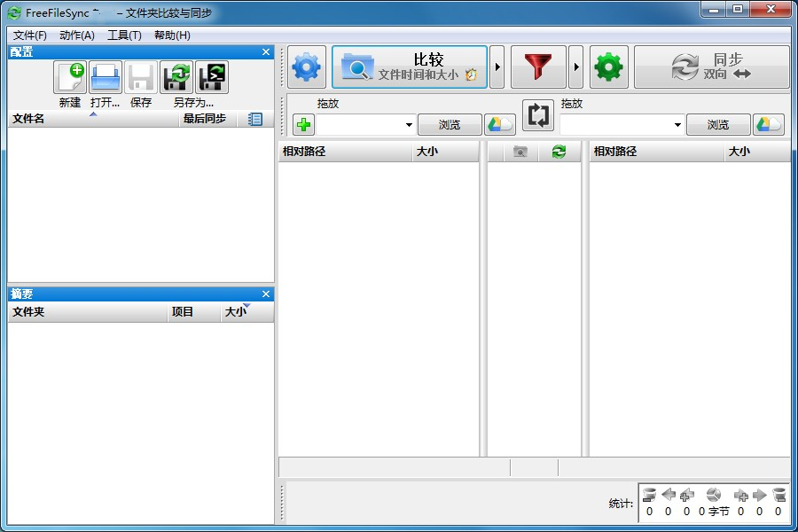Toggle the refresh icon in the middle panel
Screen dimensions: 798x532
click(x=558, y=152)
